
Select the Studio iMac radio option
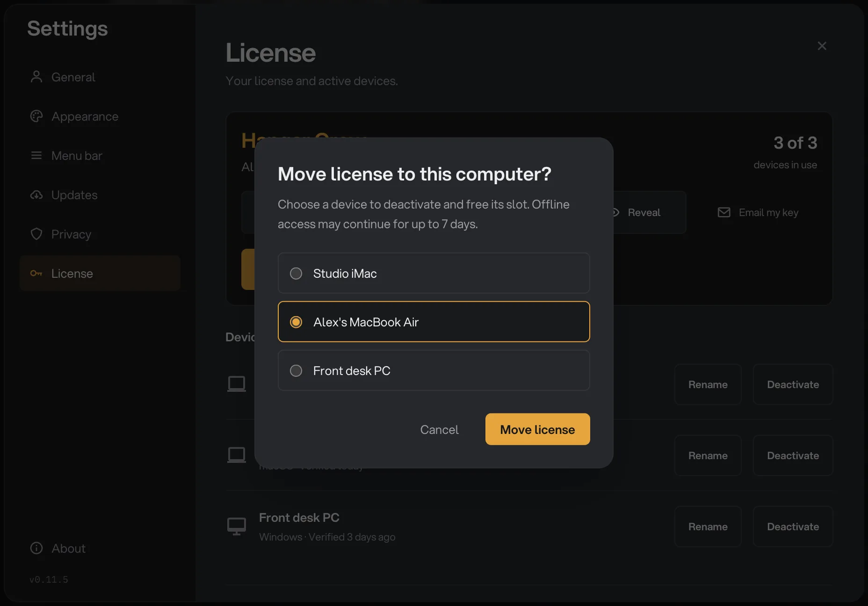(434, 273)
